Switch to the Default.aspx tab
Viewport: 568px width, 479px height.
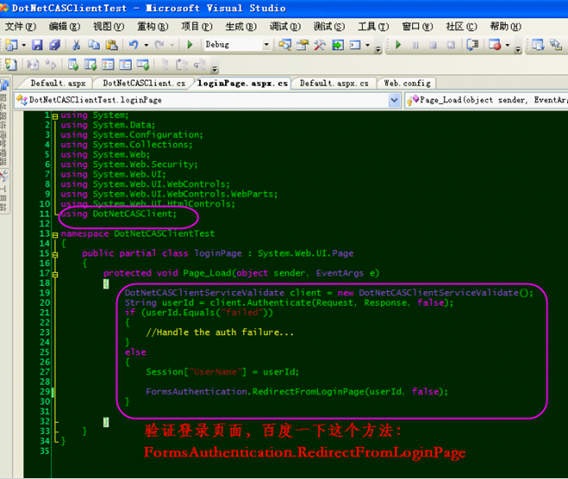58,83
